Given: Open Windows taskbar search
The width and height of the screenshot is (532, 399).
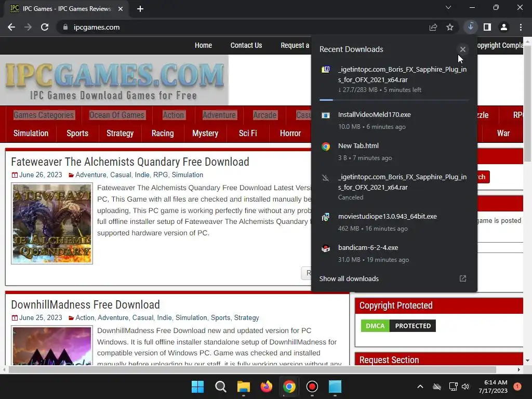Looking at the screenshot, I should click(x=220, y=387).
